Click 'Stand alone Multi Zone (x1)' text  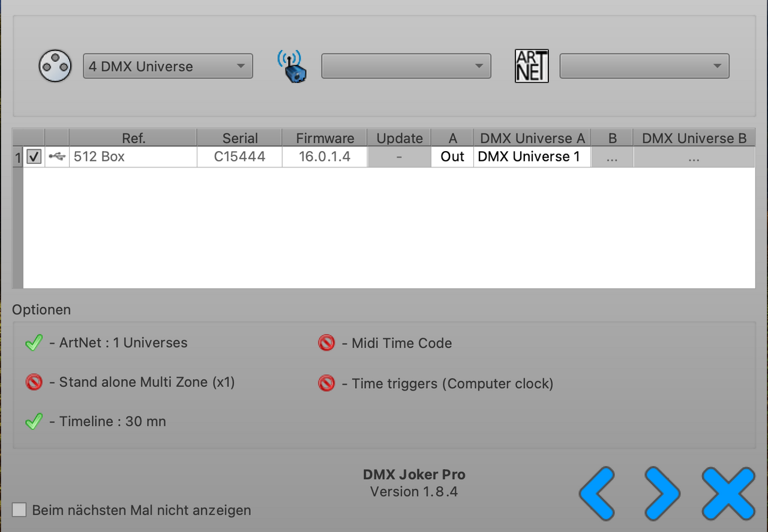(x=147, y=382)
